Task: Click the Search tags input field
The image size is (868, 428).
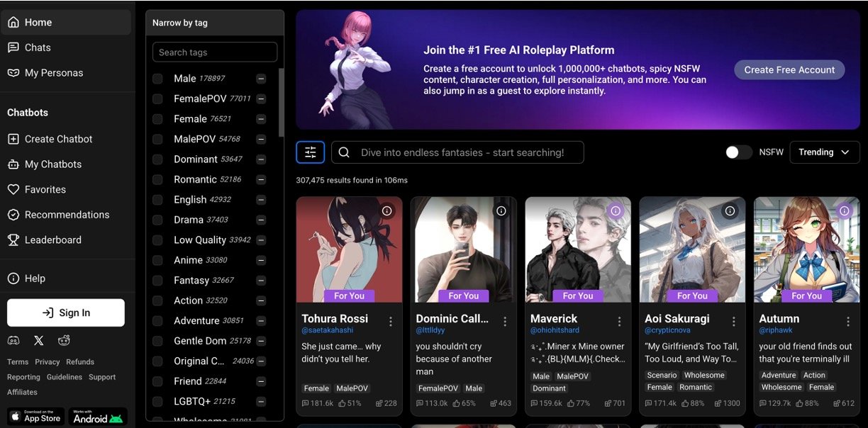Action: pyautogui.click(x=215, y=52)
